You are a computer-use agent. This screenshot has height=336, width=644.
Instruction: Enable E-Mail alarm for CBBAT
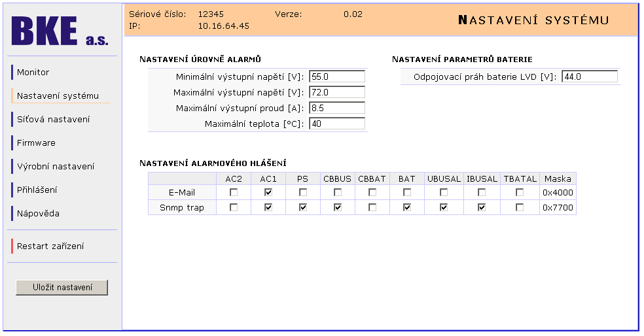372,192
